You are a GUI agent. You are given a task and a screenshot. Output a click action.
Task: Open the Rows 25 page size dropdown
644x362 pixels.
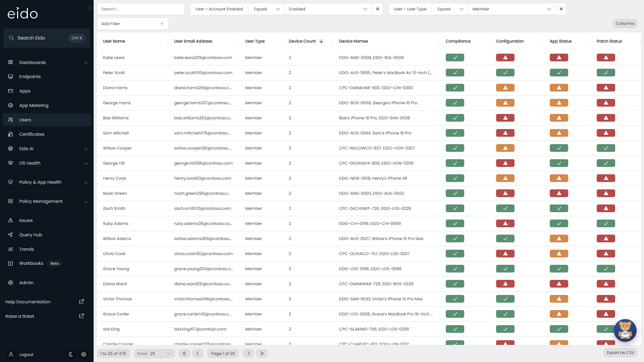[x=154, y=354]
